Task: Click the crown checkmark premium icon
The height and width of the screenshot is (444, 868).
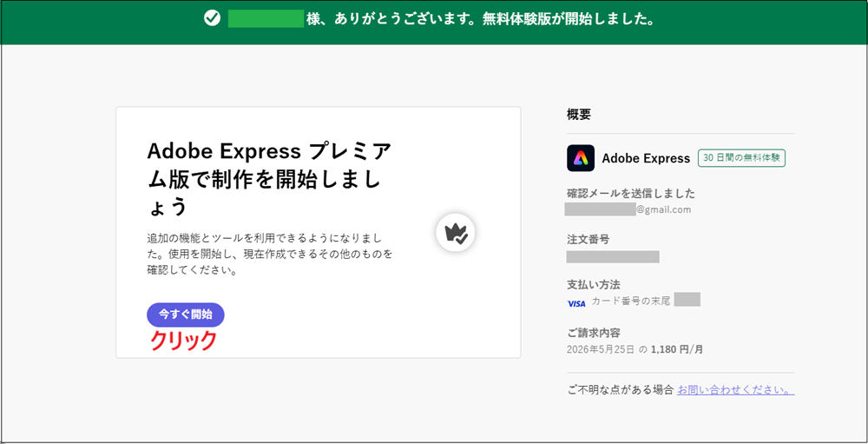Action: (456, 234)
